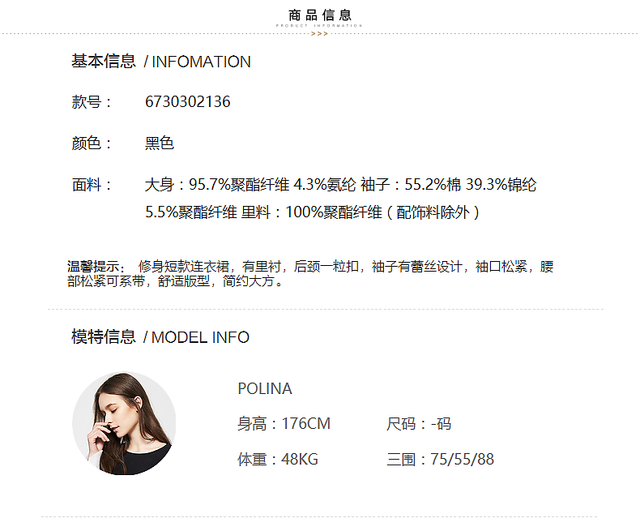The image size is (640, 530).
Task: Click the orange triple chevron arrows
Action: (x=320, y=34)
